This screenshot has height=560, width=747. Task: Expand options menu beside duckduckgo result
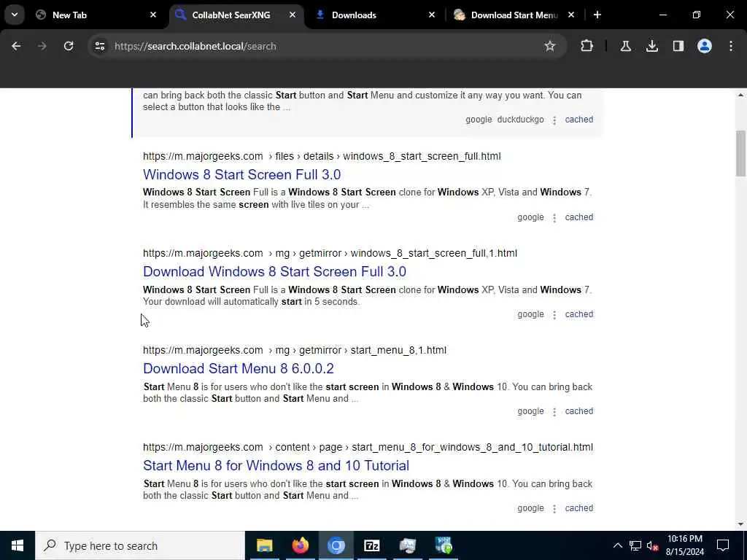point(554,120)
